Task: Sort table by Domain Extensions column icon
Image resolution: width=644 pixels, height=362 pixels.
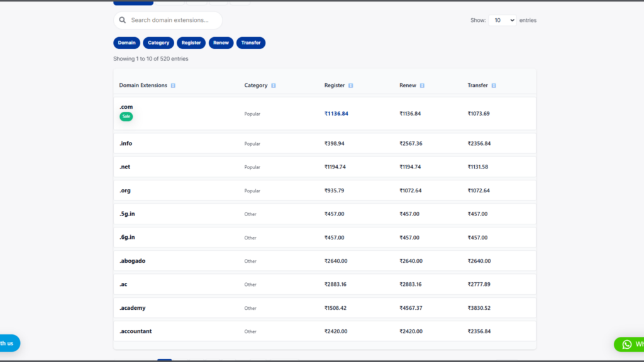Action: 173,85
